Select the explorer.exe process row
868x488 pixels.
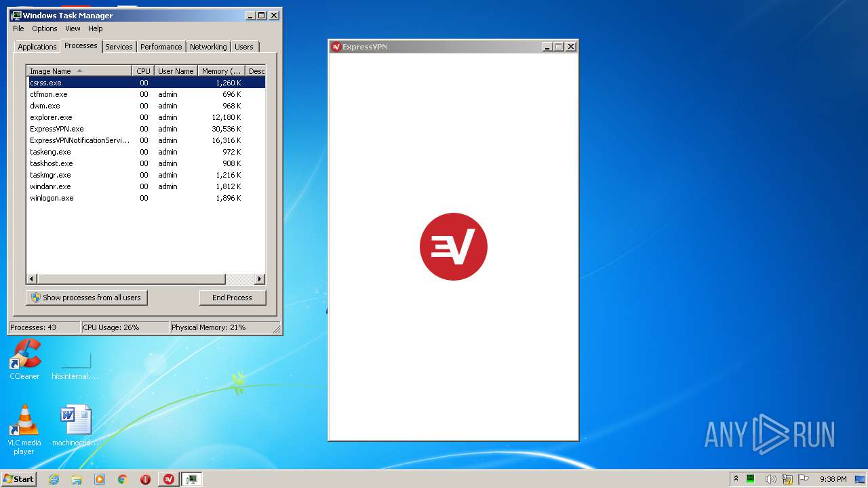[x=146, y=117]
